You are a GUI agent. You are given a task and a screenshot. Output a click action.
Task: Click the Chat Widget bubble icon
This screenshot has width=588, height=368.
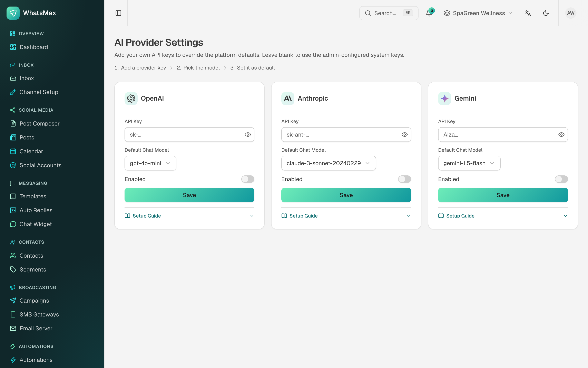13,224
